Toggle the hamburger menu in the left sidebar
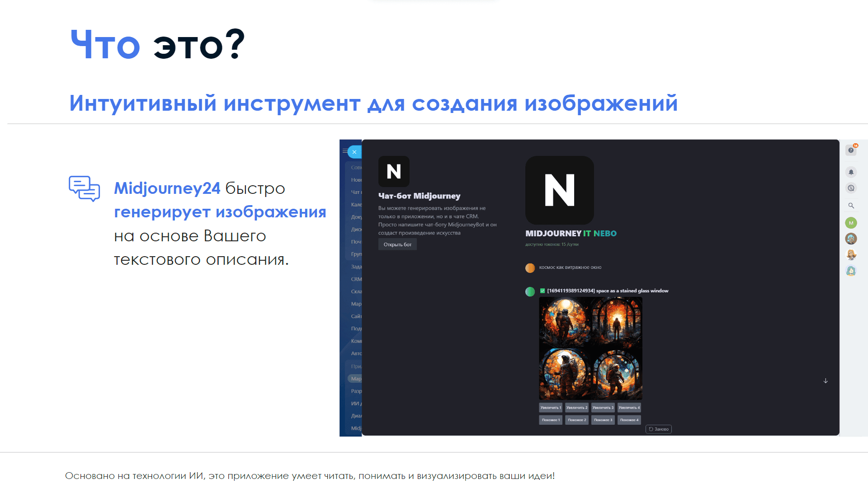This screenshot has height=488, width=868. [345, 151]
